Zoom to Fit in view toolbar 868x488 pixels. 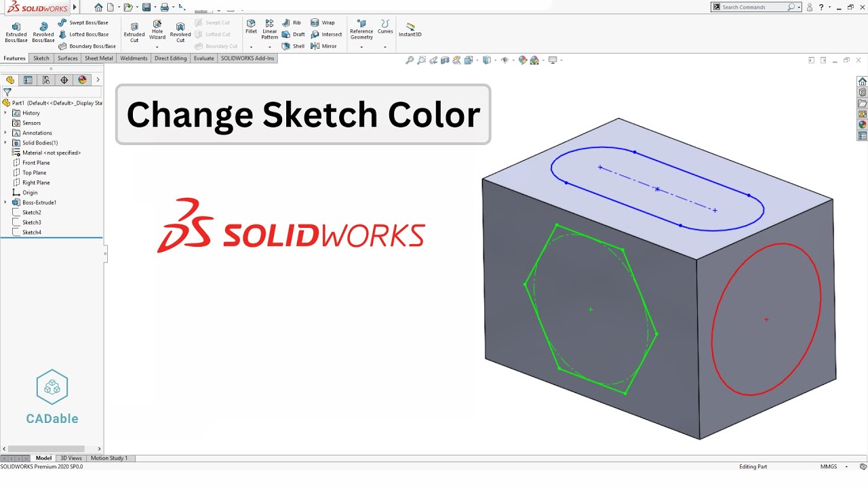click(410, 60)
